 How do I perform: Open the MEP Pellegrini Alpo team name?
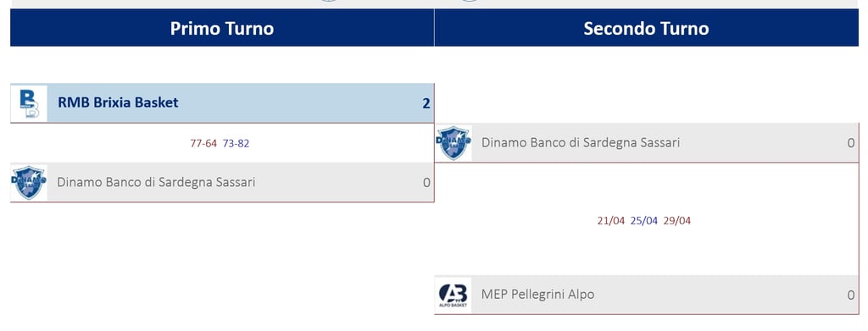point(537,295)
